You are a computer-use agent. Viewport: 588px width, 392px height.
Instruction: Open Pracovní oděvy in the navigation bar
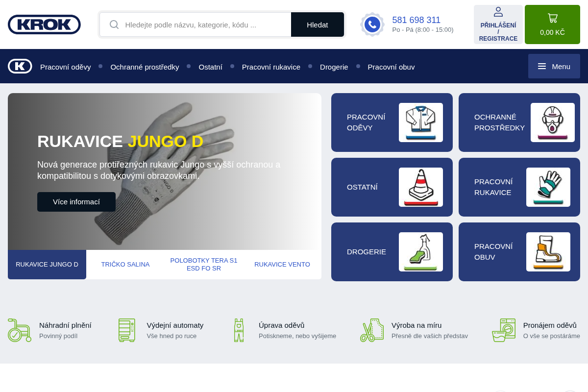66,67
